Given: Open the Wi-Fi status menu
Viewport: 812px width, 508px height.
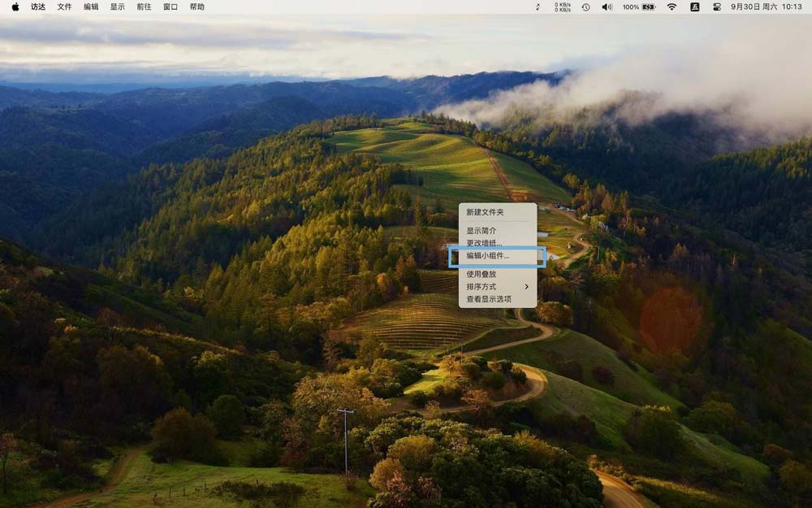Looking at the screenshot, I should pos(672,7).
